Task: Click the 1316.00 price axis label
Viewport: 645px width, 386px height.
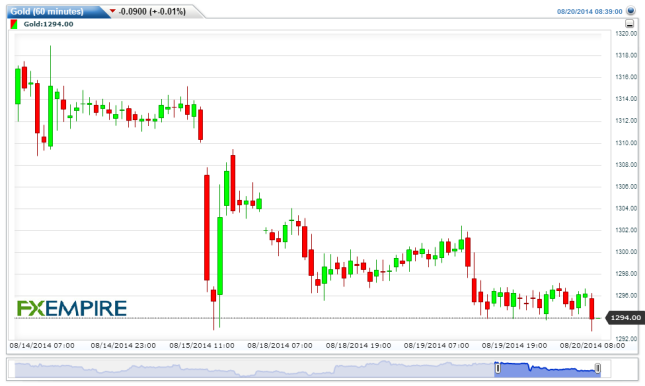Action: tap(626, 77)
